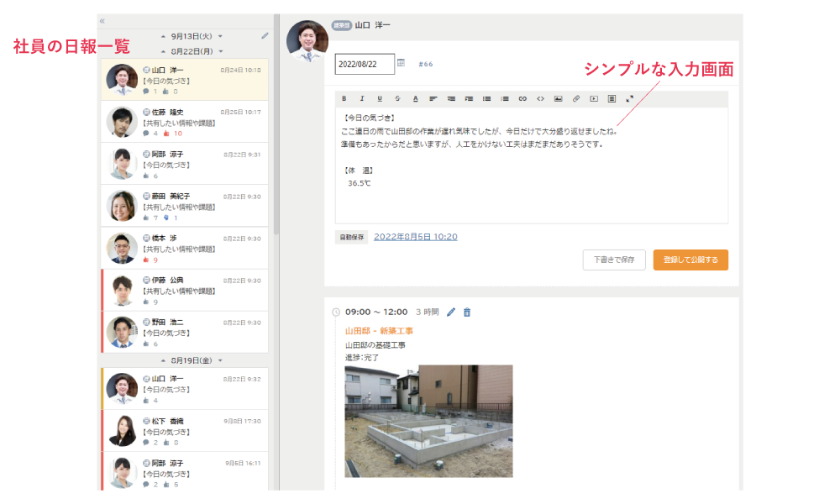Collapse the report list with double chevron
The height and width of the screenshot is (504, 840).
(102, 22)
